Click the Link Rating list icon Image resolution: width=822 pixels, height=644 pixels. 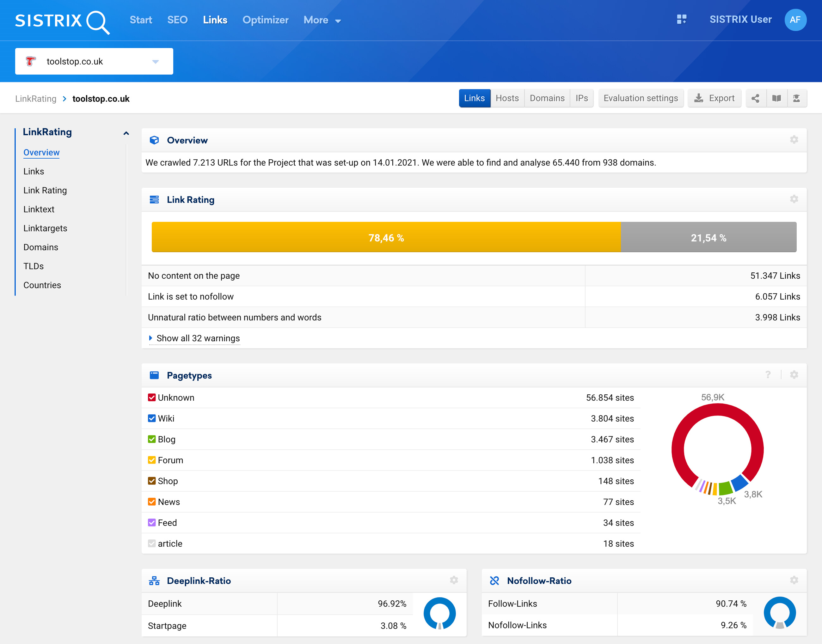pyautogui.click(x=154, y=199)
